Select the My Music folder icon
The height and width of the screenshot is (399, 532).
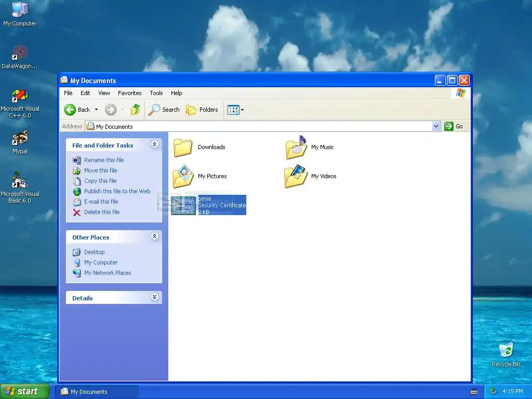[x=296, y=147]
